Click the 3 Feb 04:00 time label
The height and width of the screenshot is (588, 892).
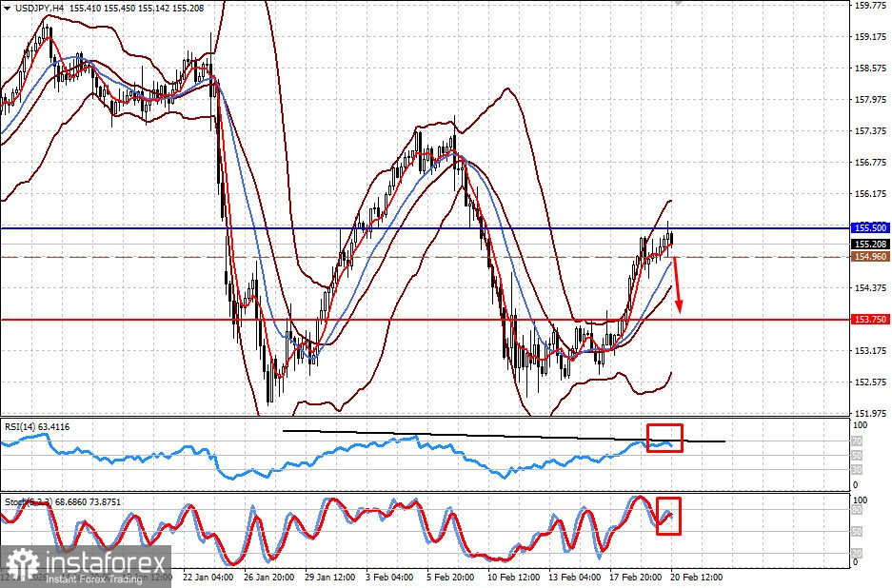[389, 578]
